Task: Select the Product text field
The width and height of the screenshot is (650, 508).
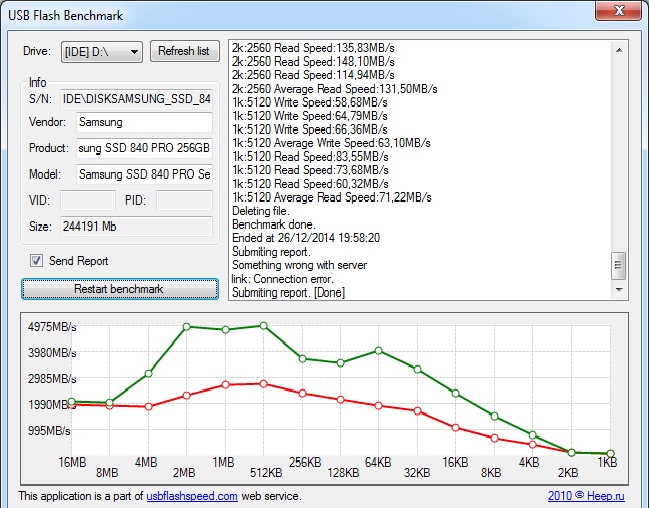Action: (x=144, y=148)
